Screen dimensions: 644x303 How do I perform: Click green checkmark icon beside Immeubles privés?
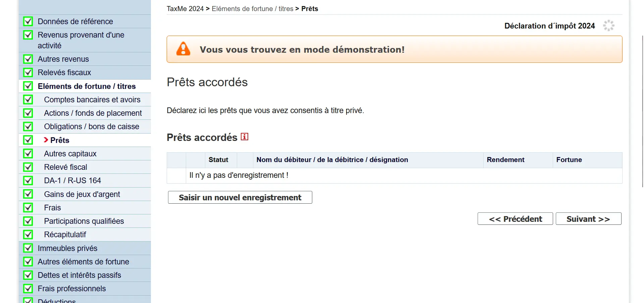(x=28, y=248)
